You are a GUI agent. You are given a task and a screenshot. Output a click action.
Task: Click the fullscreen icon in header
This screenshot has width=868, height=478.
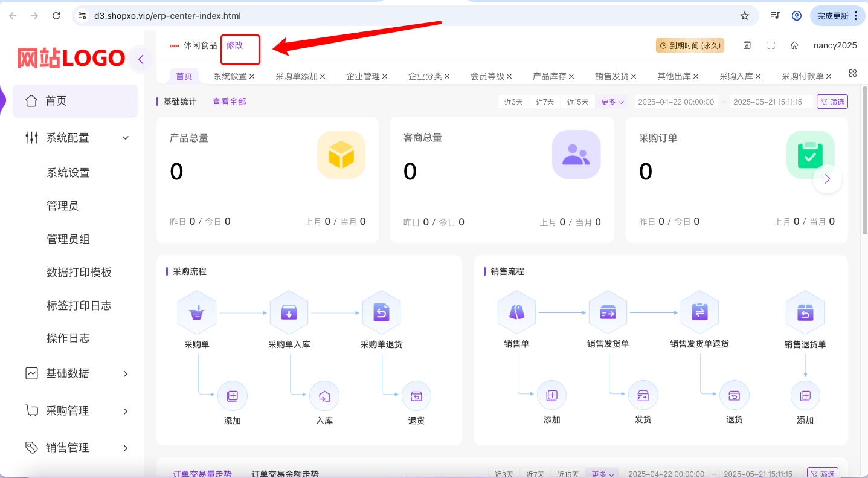[x=771, y=45]
